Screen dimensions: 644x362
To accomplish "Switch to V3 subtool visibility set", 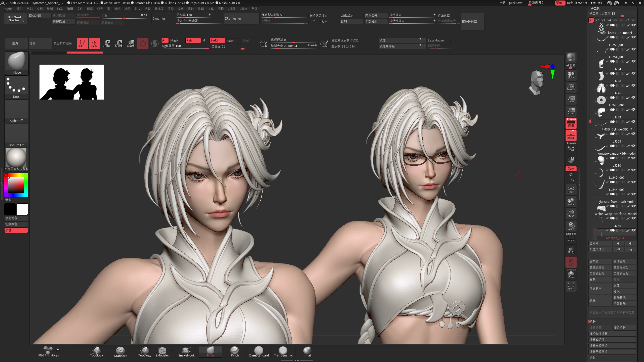I will [603, 20].
